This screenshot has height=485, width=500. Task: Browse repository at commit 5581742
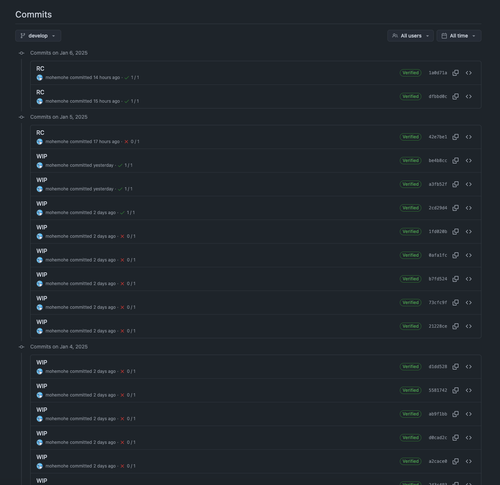tap(469, 390)
